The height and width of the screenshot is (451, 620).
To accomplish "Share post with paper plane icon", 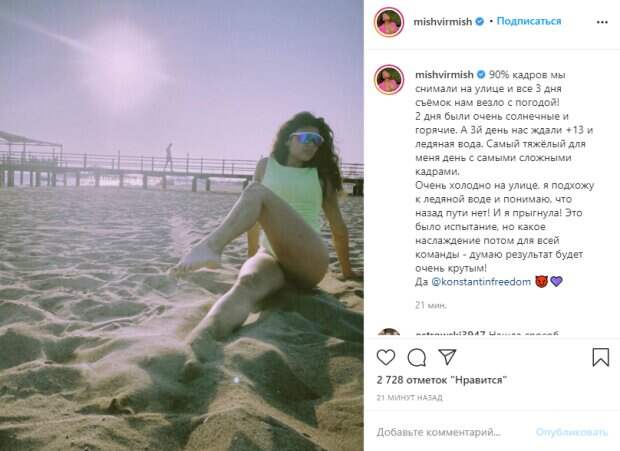I will pyautogui.click(x=447, y=357).
